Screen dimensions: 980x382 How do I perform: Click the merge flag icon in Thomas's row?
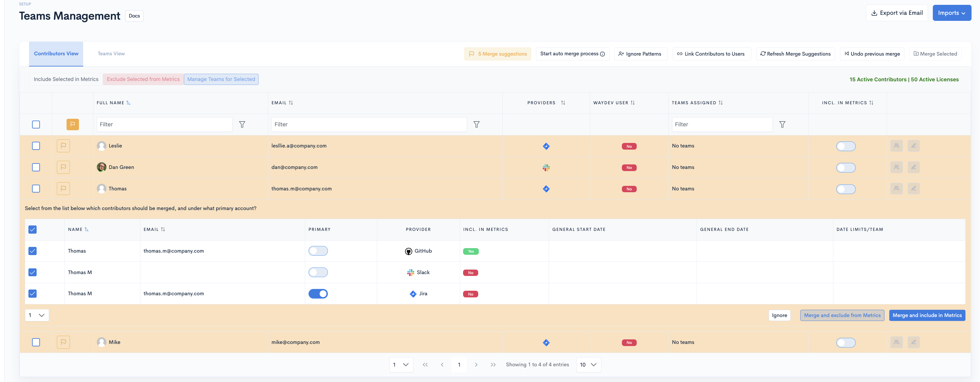63,188
